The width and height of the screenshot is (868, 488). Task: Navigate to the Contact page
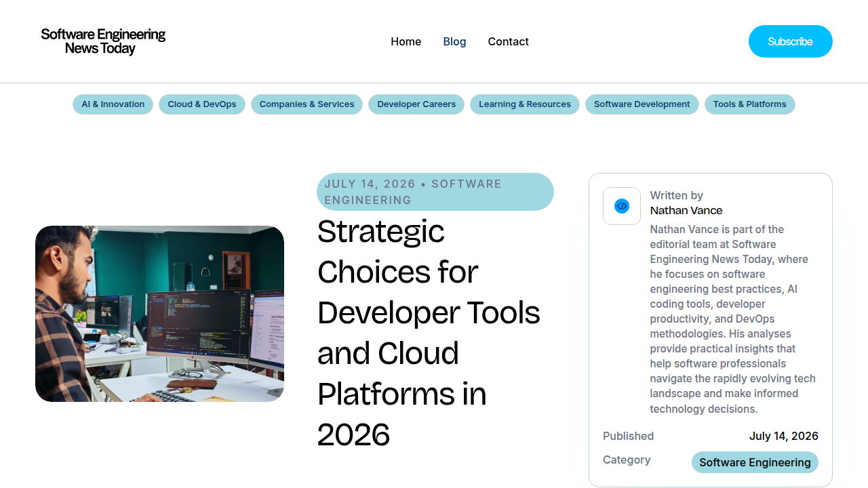(x=508, y=41)
